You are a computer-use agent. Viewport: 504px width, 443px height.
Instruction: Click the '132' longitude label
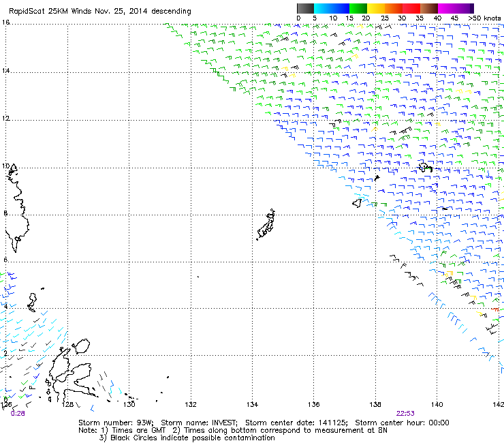coord(191,404)
